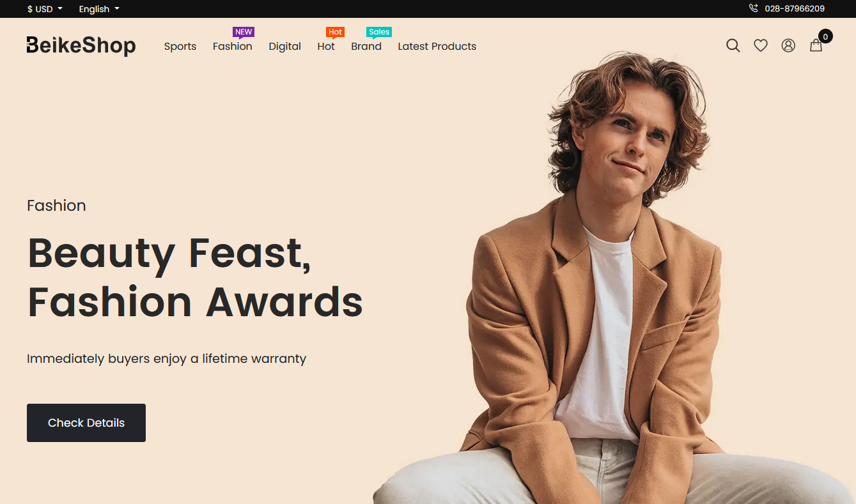The image size is (856, 504).
Task: Click the cart item count badge
Action: pos(825,37)
